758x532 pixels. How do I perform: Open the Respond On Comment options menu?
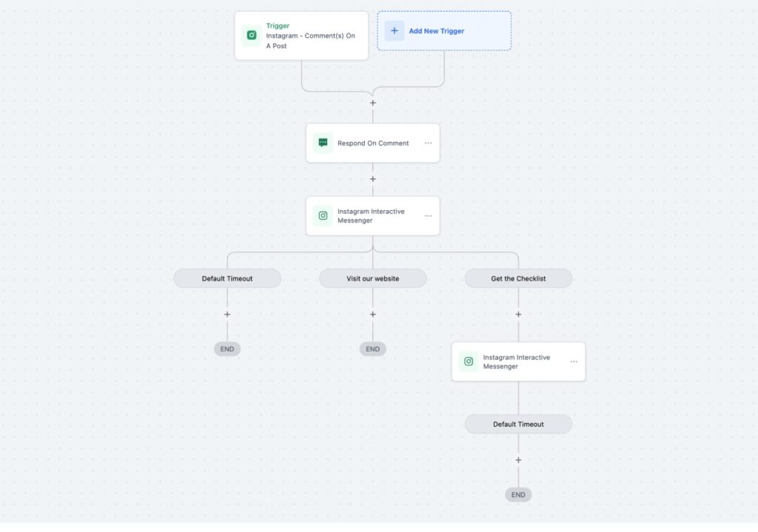(x=428, y=143)
